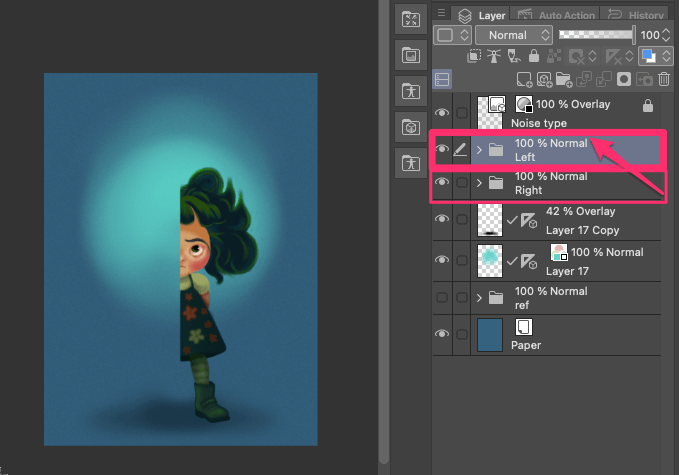Click ruler icon on Layer 17 Copy
The height and width of the screenshot is (475, 679).
(x=529, y=221)
